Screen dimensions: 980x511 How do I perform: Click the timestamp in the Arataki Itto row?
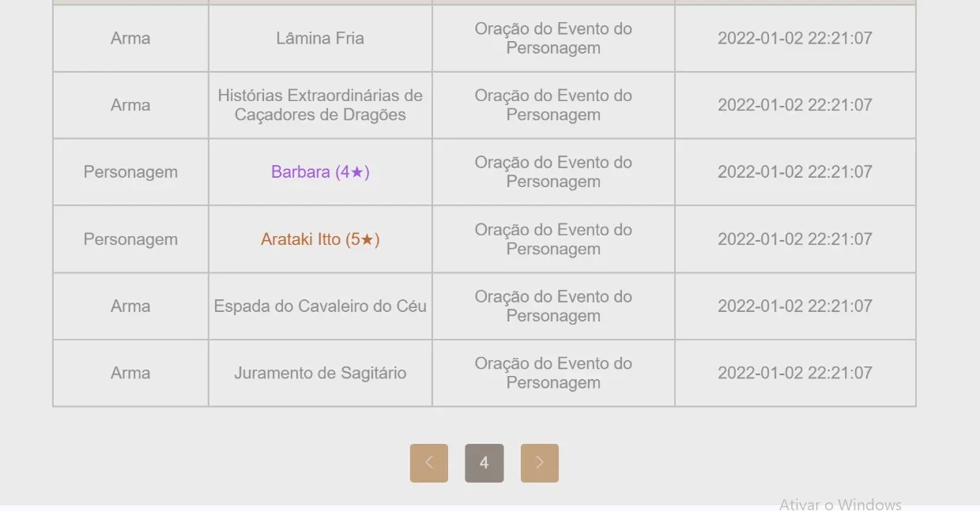point(795,239)
